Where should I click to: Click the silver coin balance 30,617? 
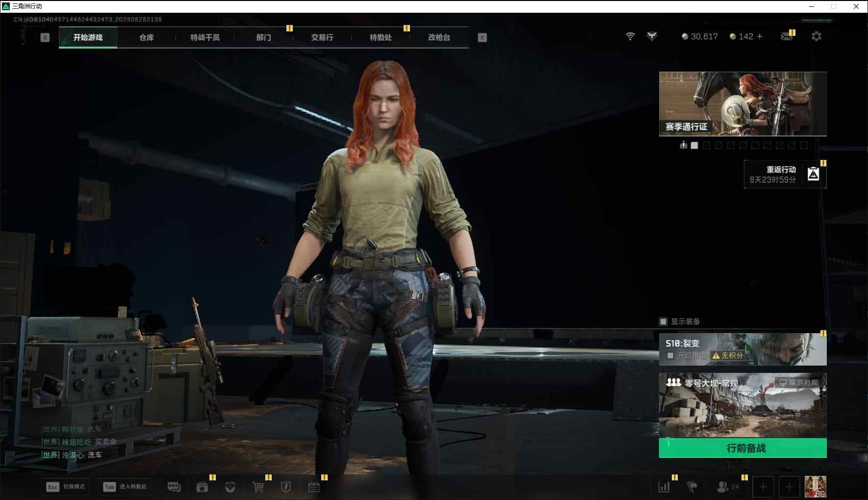pos(700,36)
